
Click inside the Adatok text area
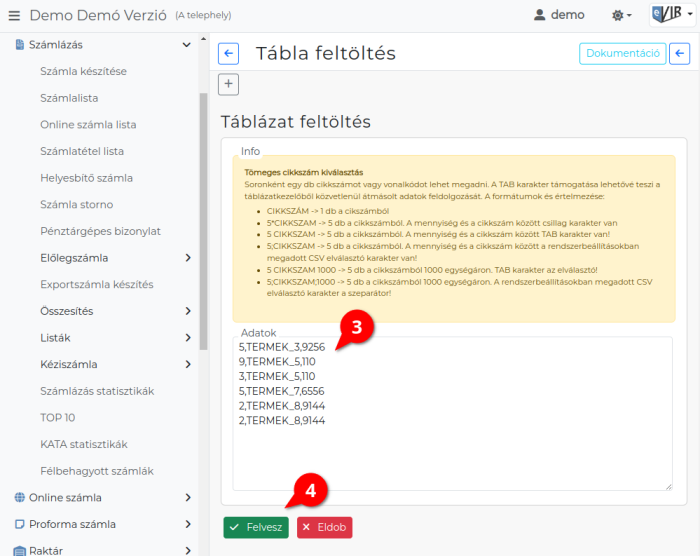pos(452,414)
